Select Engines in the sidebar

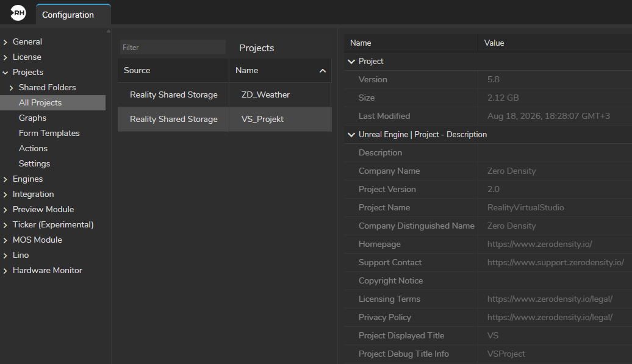point(27,179)
